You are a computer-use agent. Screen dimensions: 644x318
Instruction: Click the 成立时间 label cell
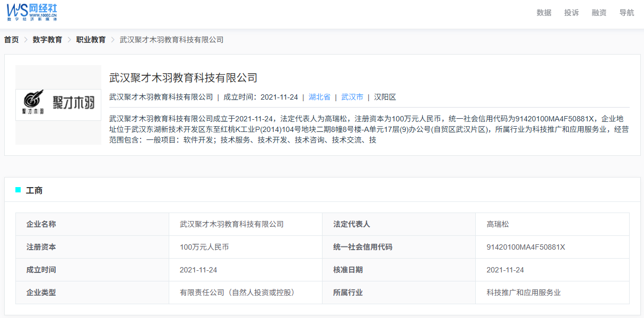click(x=92, y=270)
